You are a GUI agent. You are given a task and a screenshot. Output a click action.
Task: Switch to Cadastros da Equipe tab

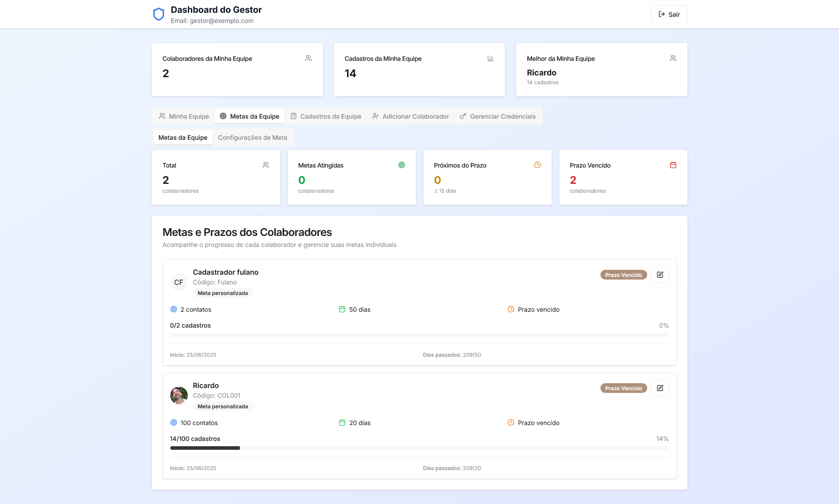326,116
